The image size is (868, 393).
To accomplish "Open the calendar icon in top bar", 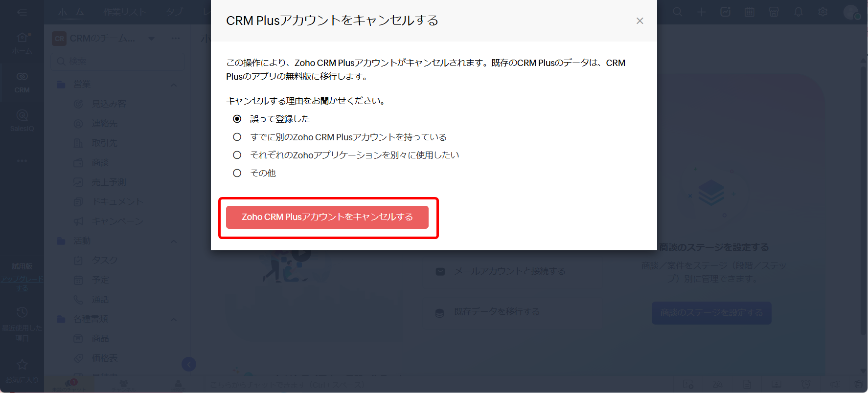I will pos(750,12).
